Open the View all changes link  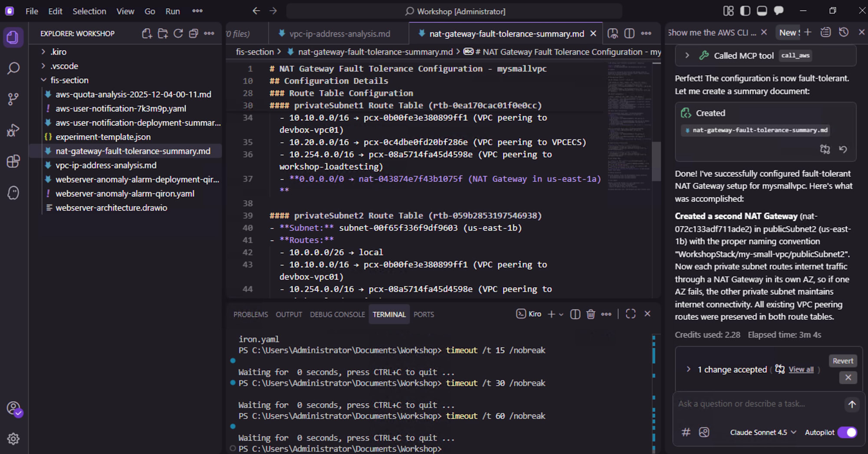pos(800,369)
